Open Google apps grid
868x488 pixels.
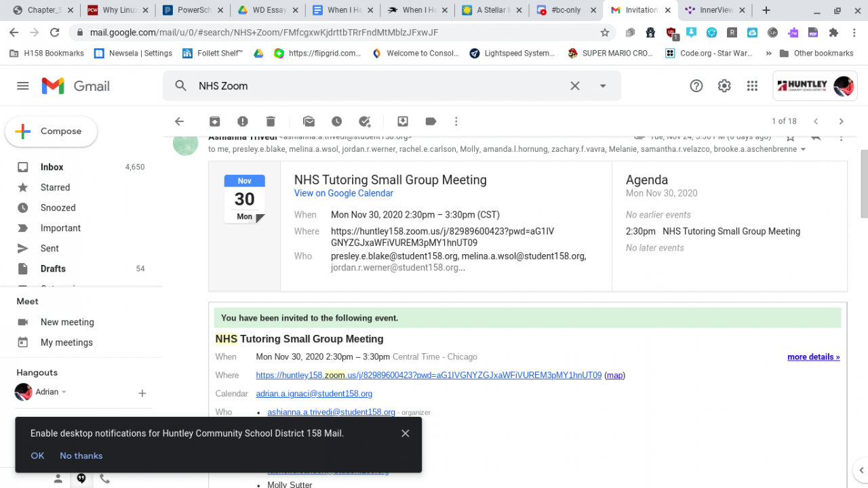click(x=752, y=86)
